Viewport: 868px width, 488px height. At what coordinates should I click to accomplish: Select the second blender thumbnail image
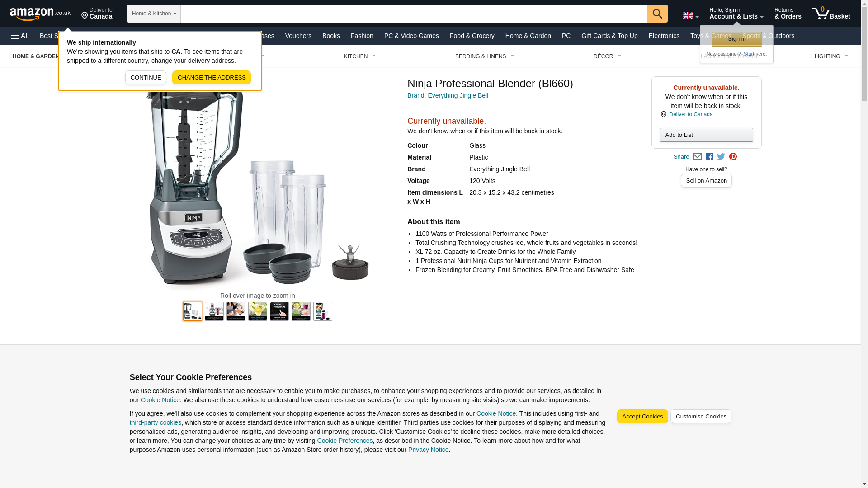click(214, 311)
